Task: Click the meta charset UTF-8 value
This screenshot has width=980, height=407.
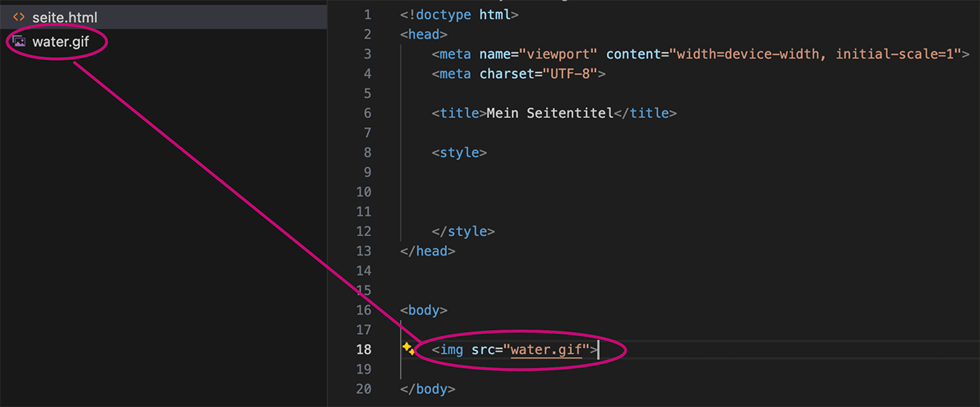Action: [x=571, y=74]
